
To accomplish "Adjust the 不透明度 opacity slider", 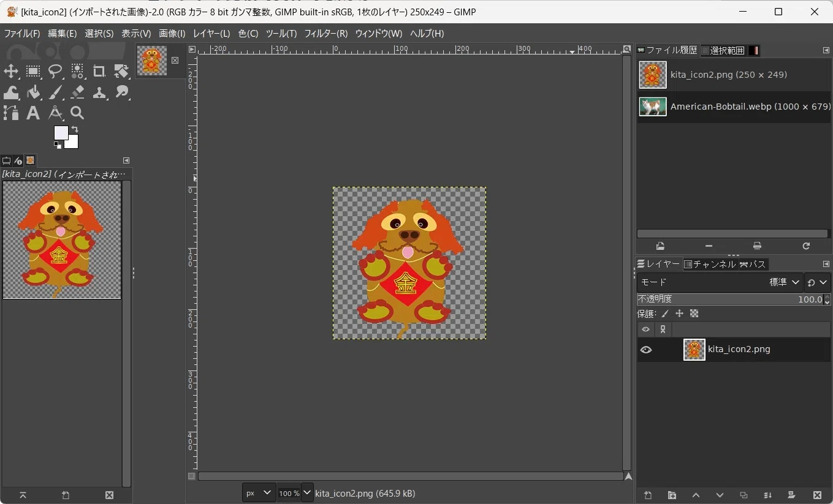I will pos(729,299).
